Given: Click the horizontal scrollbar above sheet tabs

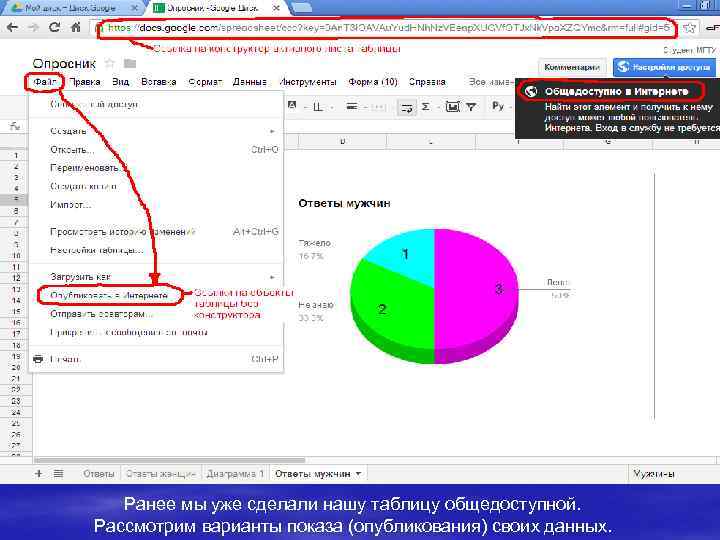Looking at the screenshot, I should (x=170, y=460).
